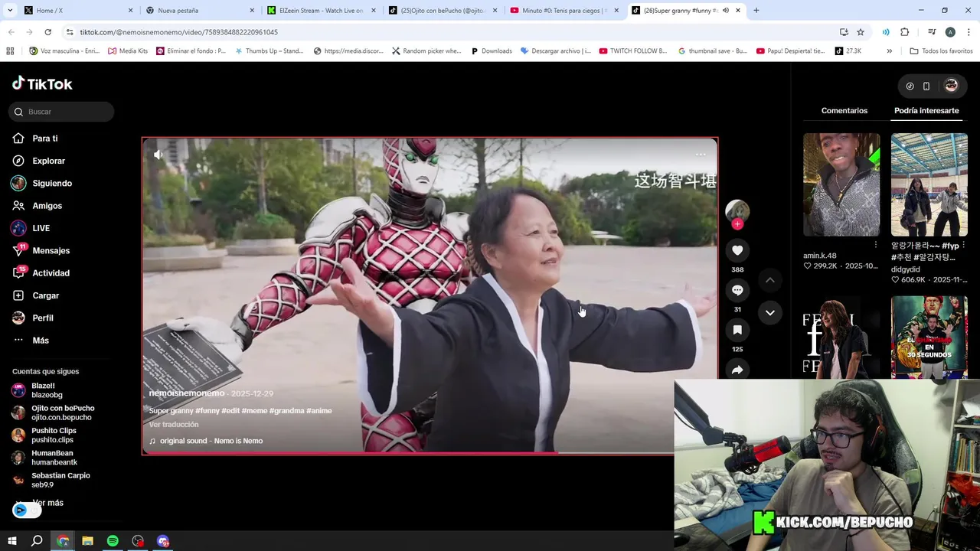Open didgydid ice rink video thumbnail
980x551 pixels.
point(929,184)
